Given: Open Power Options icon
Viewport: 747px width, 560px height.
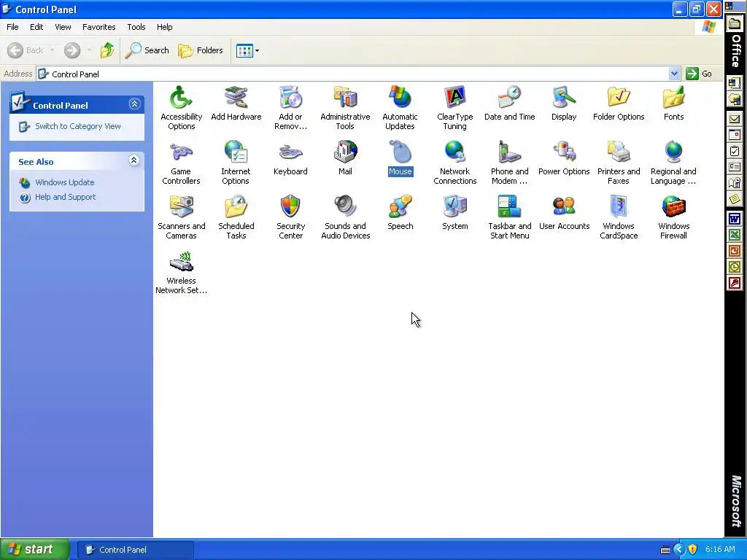Looking at the screenshot, I should [x=564, y=152].
